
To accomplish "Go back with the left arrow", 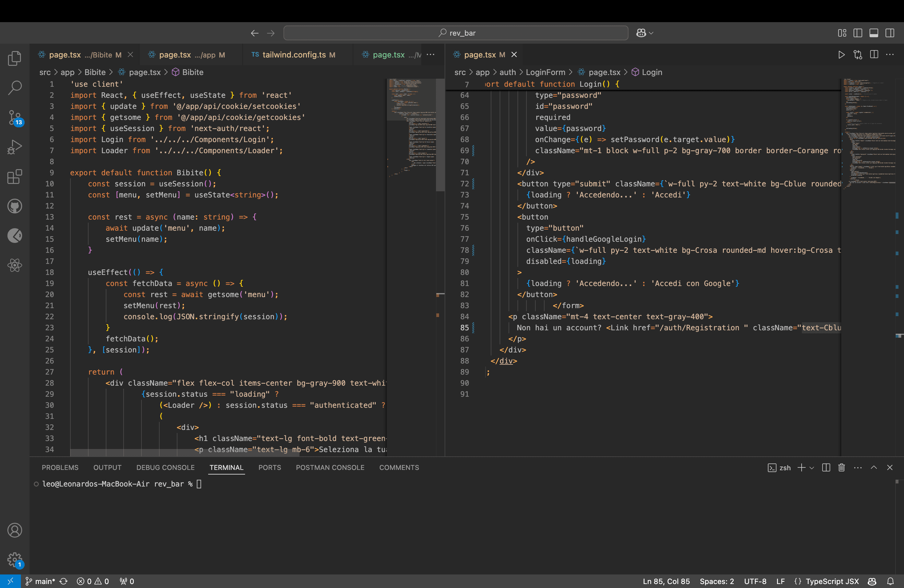I will [x=255, y=33].
